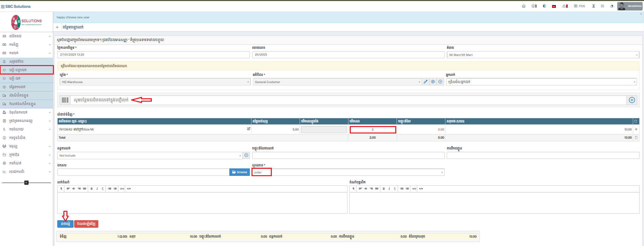
Task: View customer details with eye icon
Action: [433, 82]
